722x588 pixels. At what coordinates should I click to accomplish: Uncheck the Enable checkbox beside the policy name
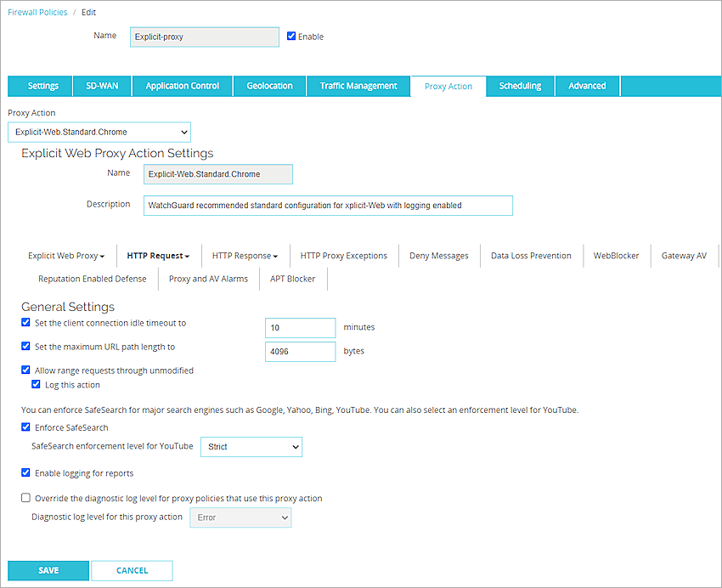[290, 36]
